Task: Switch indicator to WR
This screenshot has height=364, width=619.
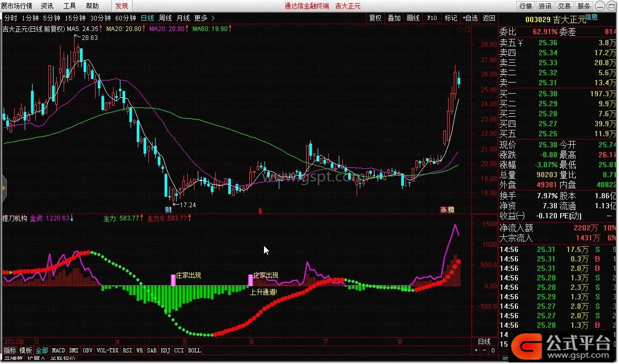Action: tap(140, 350)
